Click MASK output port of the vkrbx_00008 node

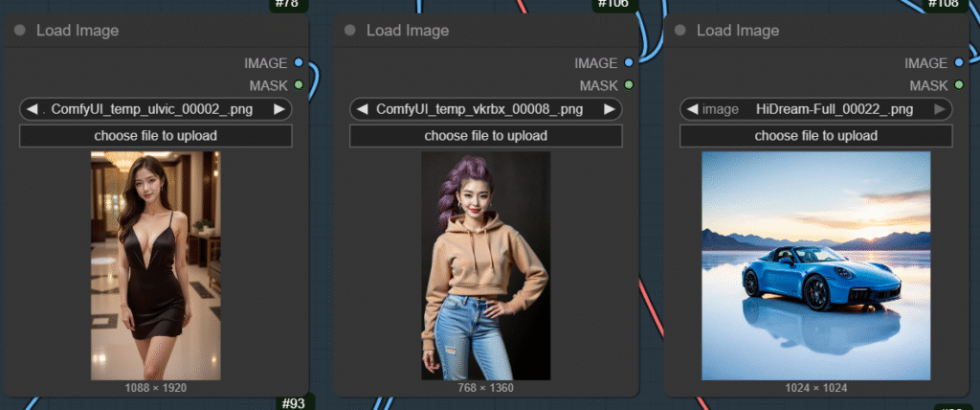(x=629, y=85)
